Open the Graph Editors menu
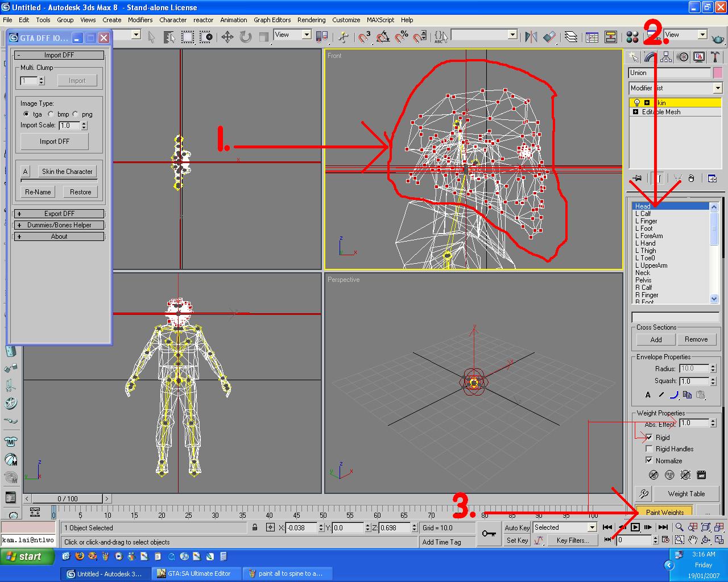This screenshot has height=582, width=728. tap(272, 19)
